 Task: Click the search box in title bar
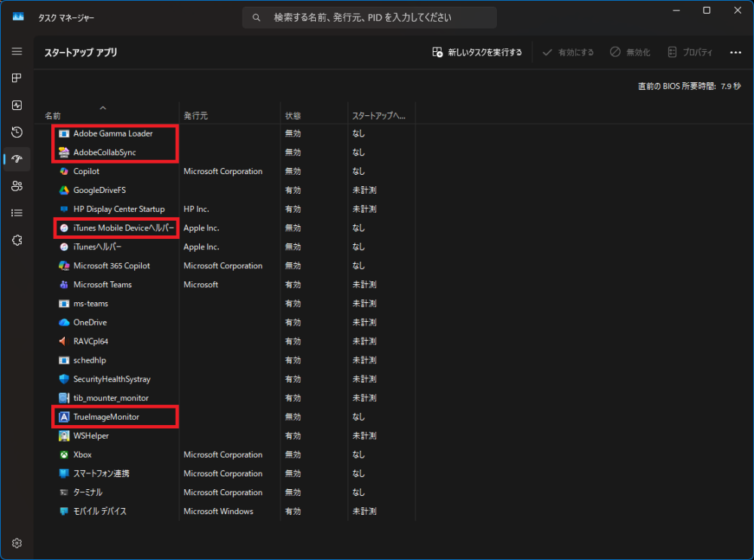click(369, 17)
